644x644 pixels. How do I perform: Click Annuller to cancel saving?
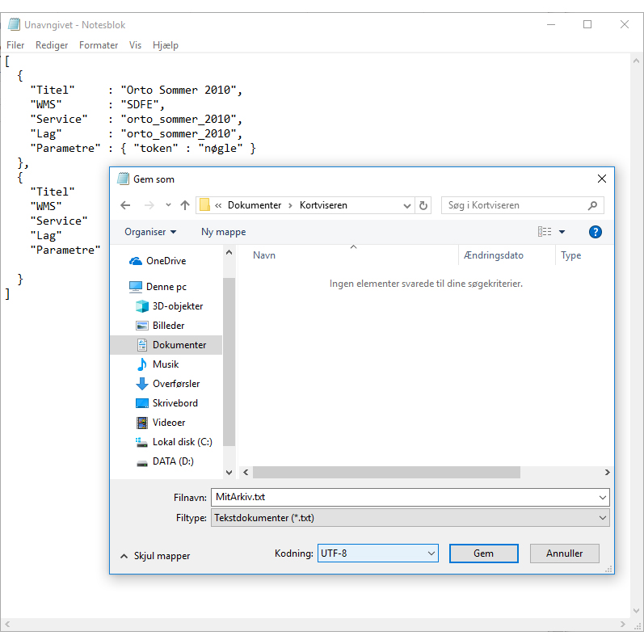[564, 554]
